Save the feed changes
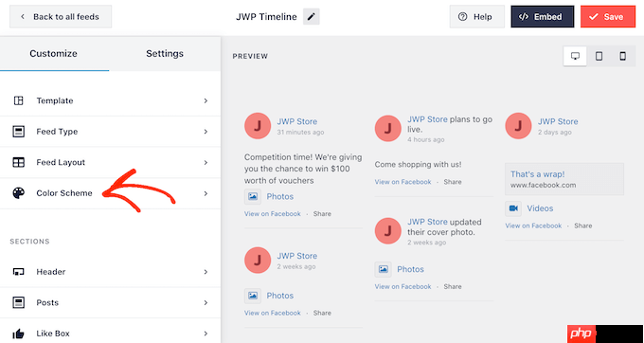The width and height of the screenshot is (644, 343). (608, 17)
